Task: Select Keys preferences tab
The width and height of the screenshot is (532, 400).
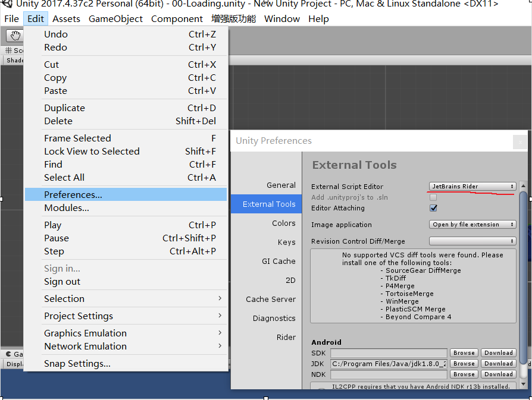Action: 267,242
